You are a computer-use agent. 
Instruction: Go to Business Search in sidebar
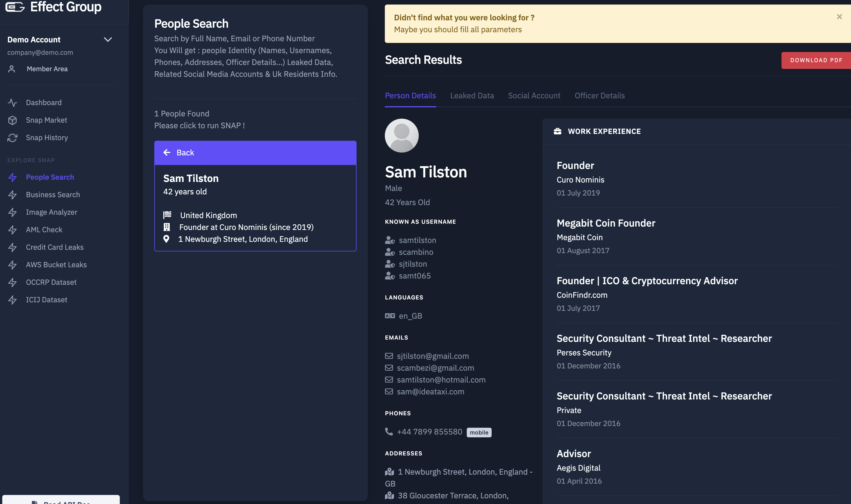tap(53, 195)
